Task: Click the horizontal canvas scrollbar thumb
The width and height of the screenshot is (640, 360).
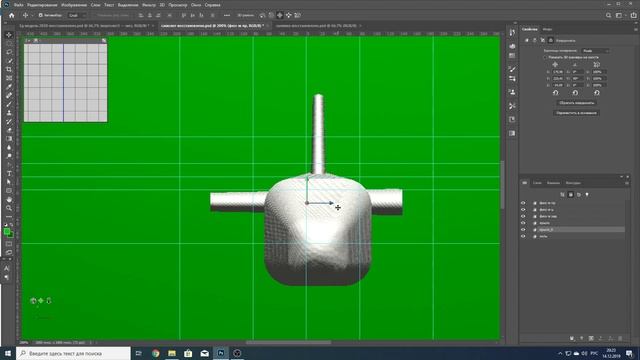Action: coord(289,342)
